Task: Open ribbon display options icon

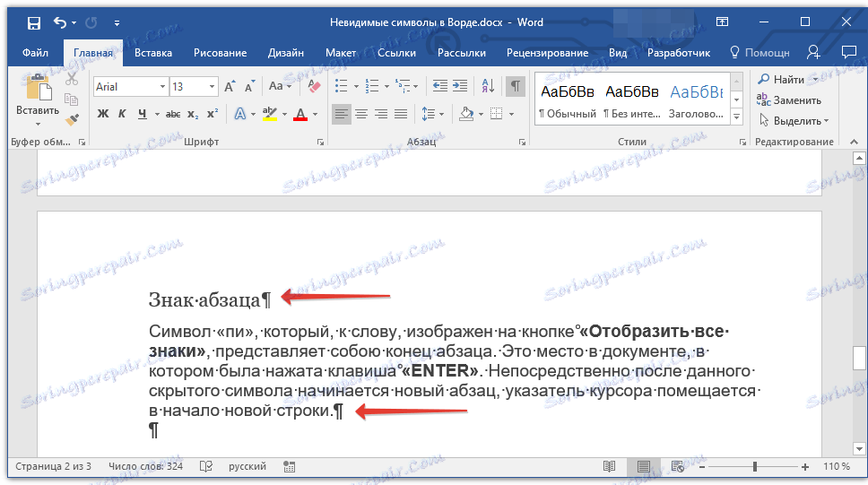Action: coord(722,22)
